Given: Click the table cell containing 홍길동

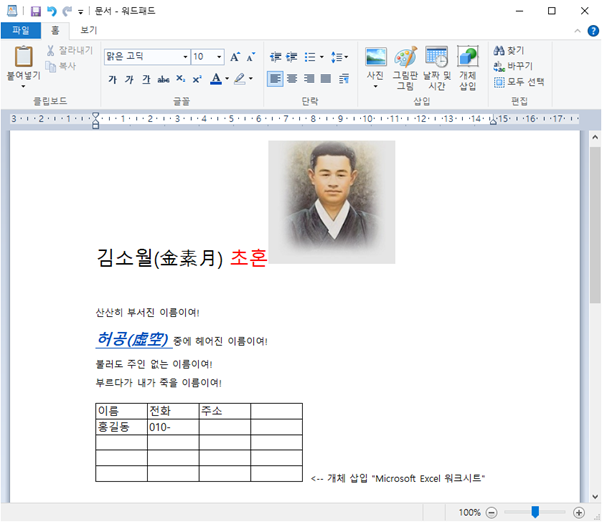Looking at the screenshot, I should click(121, 427).
